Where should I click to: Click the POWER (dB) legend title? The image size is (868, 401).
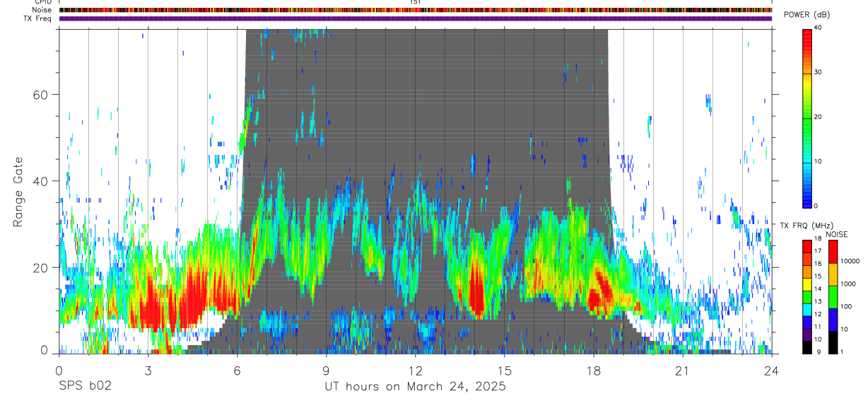click(x=807, y=15)
